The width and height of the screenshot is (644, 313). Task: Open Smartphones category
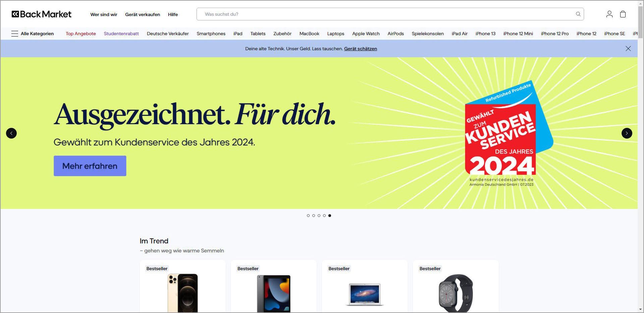(211, 34)
